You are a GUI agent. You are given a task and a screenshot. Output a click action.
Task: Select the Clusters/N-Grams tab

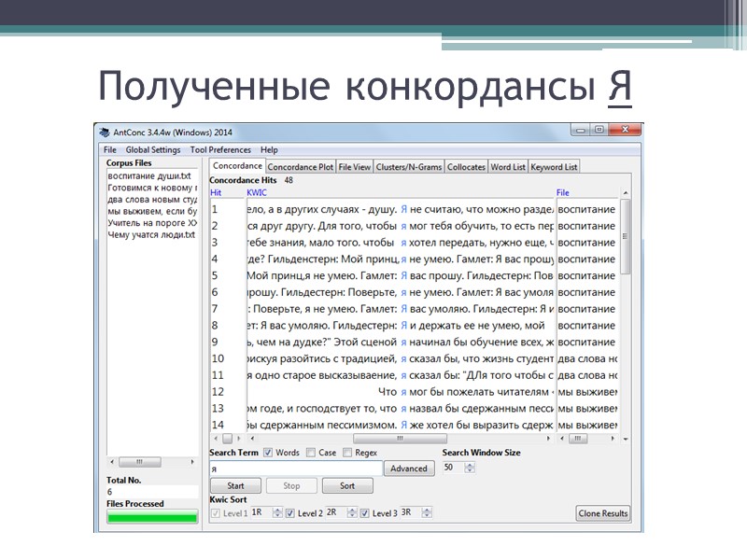point(408,166)
